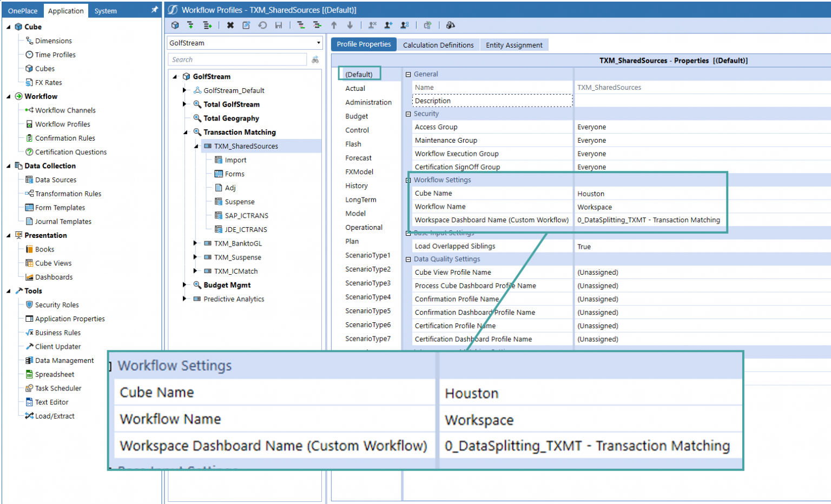Click the add user (person with plus) icon
The height and width of the screenshot is (504, 831).
coord(388,25)
